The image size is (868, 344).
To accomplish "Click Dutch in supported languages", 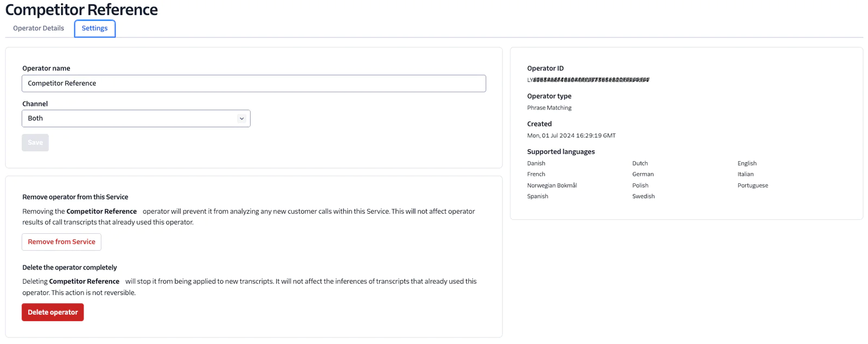I will coord(640,163).
